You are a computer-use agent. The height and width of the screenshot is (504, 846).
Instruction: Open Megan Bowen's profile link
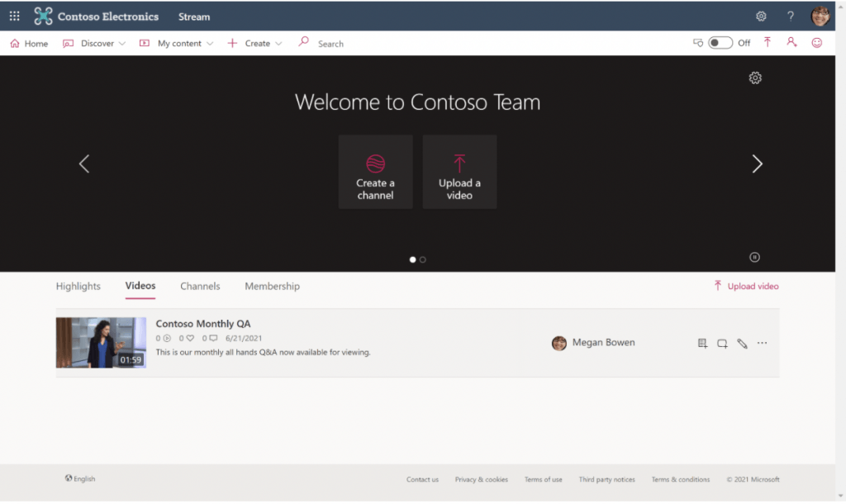pos(604,342)
